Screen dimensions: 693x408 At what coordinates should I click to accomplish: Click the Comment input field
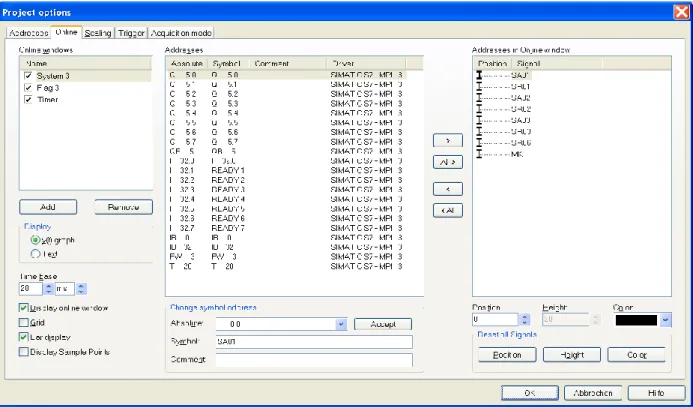(314, 359)
